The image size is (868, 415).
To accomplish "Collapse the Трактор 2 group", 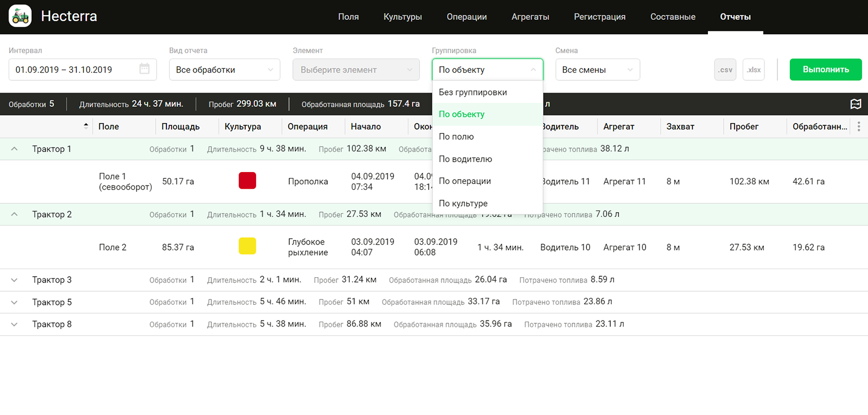I will click(15, 214).
